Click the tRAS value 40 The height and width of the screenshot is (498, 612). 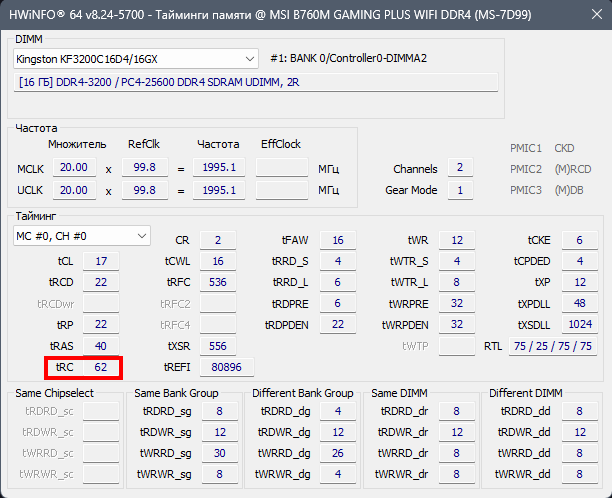click(101, 346)
